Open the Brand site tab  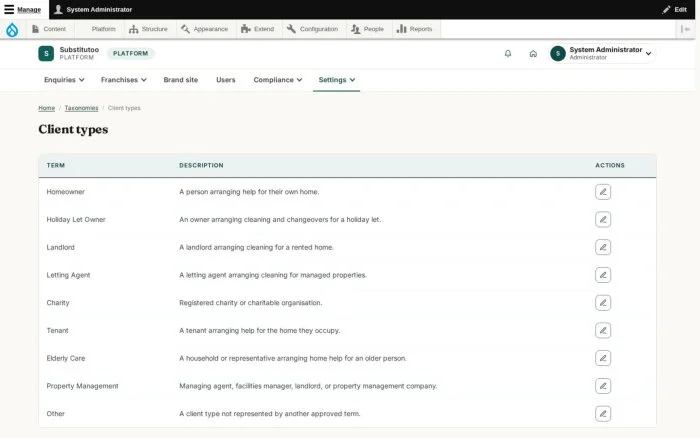(180, 80)
